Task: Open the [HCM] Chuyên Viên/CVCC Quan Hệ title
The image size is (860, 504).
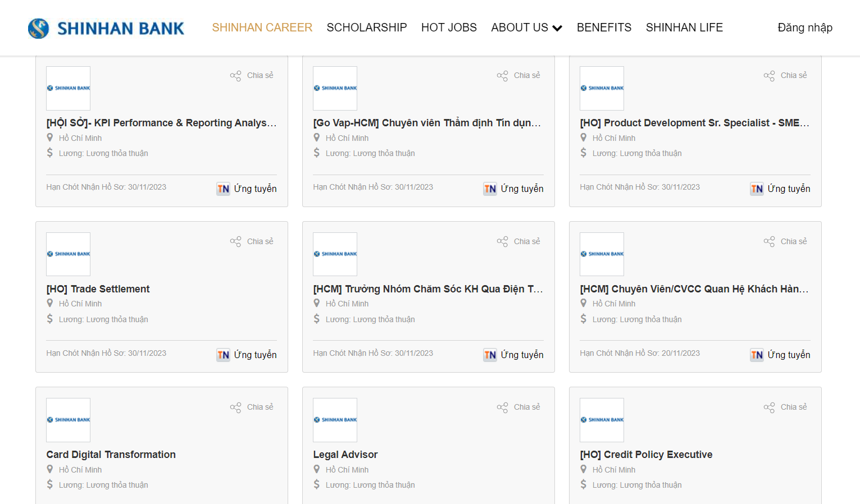Action: [x=694, y=289]
